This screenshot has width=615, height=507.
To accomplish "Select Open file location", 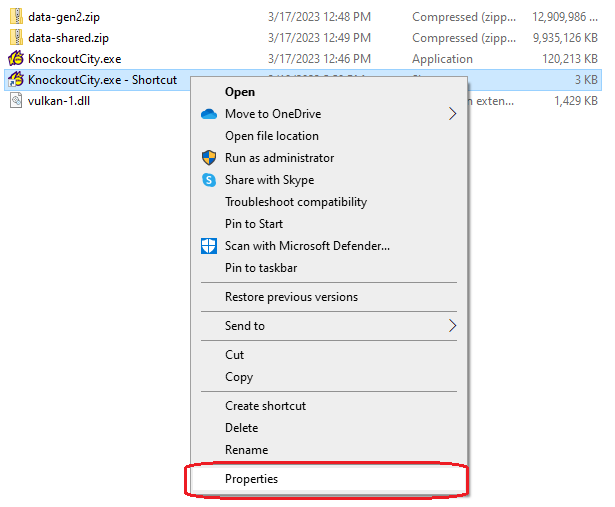I will point(272,136).
